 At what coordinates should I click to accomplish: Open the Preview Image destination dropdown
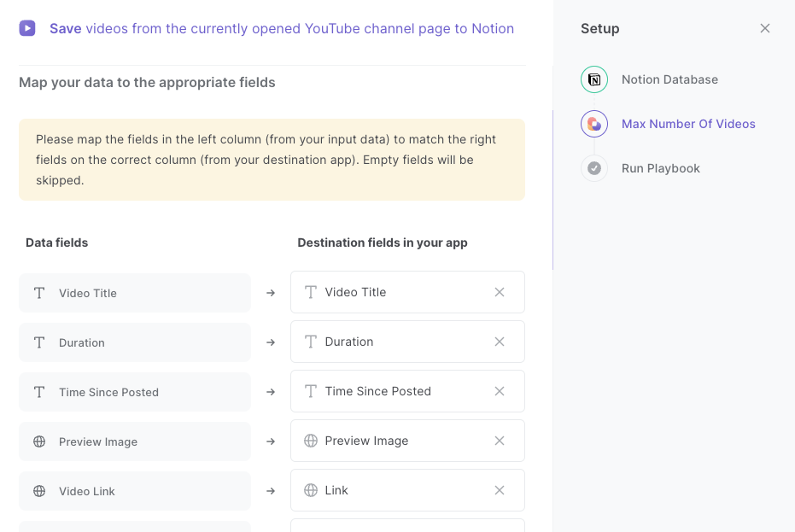pos(407,441)
